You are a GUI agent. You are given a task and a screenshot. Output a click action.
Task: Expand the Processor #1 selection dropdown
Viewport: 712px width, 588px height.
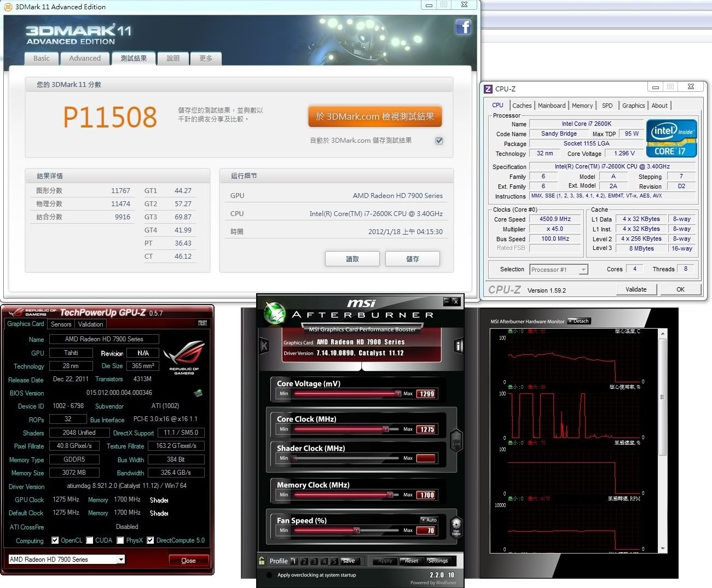[x=583, y=270]
